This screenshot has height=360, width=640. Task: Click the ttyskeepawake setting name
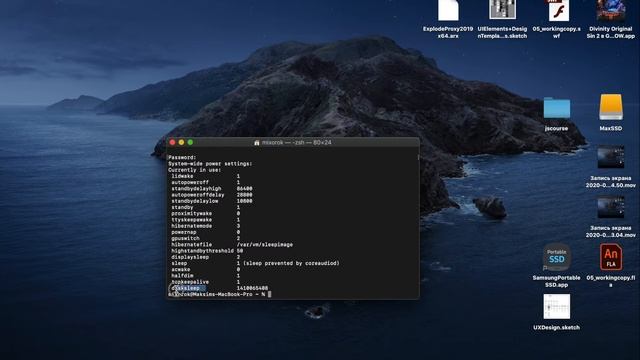[191, 220]
